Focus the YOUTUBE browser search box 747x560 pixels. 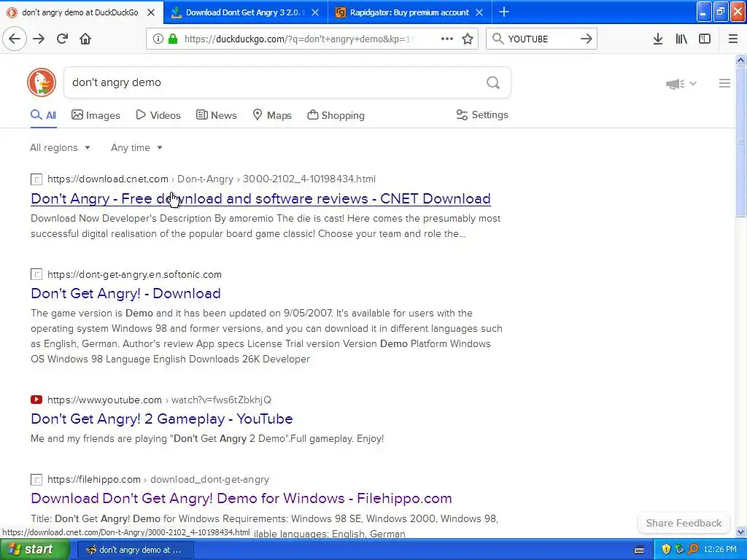[x=541, y=39]
